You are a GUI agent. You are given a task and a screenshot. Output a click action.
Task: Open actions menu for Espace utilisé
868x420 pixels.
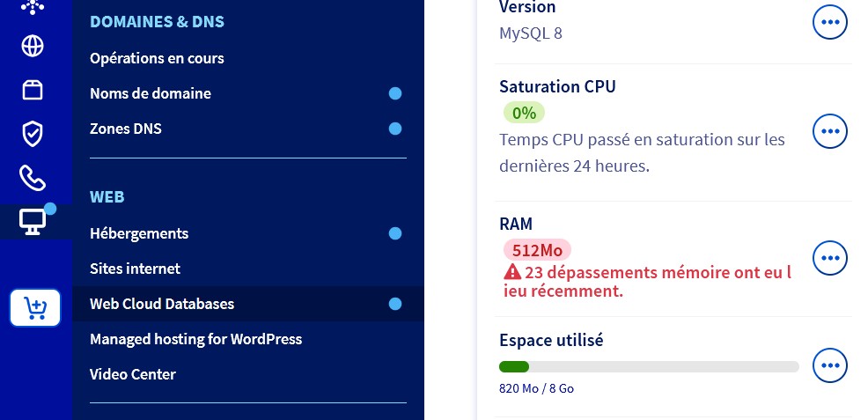830,365
